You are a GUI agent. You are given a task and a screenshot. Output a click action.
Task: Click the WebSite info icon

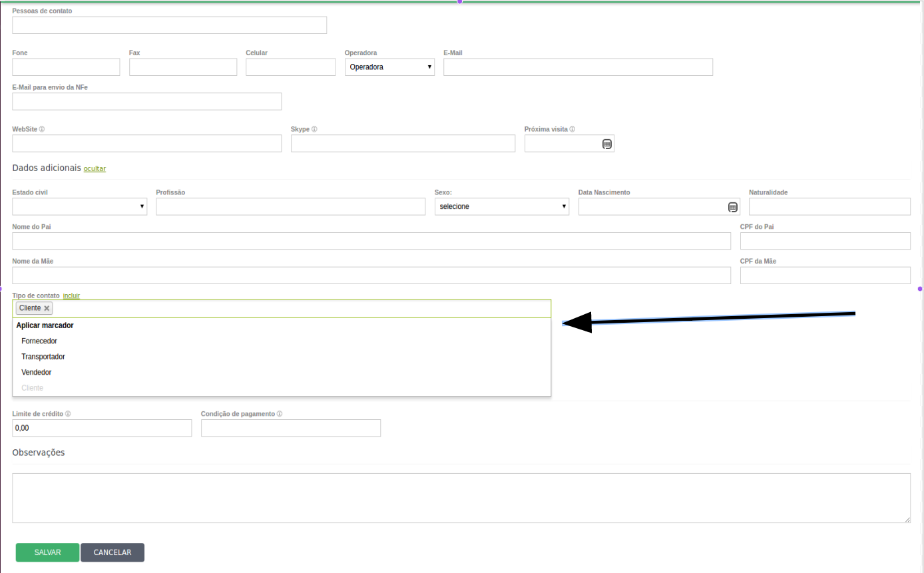pos(42,129)
